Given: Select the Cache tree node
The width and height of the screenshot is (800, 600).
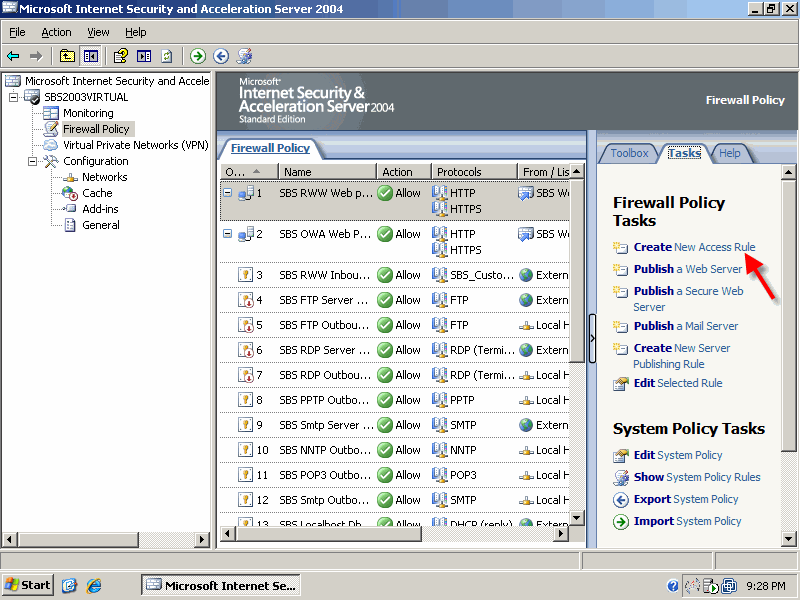Looking at the screenshot, I should tap(97, 193).
